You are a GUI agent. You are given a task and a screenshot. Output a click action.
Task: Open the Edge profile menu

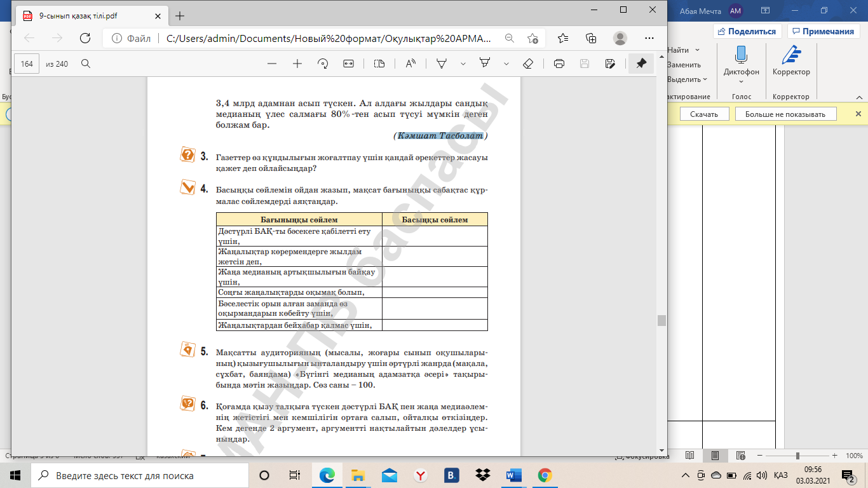pyautogui.click(x=620, y=38)
